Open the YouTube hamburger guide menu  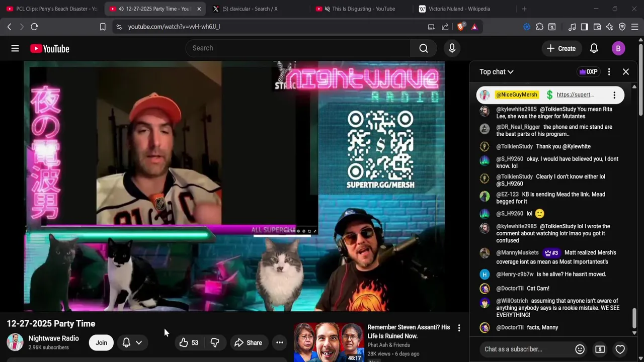point(15,48)
